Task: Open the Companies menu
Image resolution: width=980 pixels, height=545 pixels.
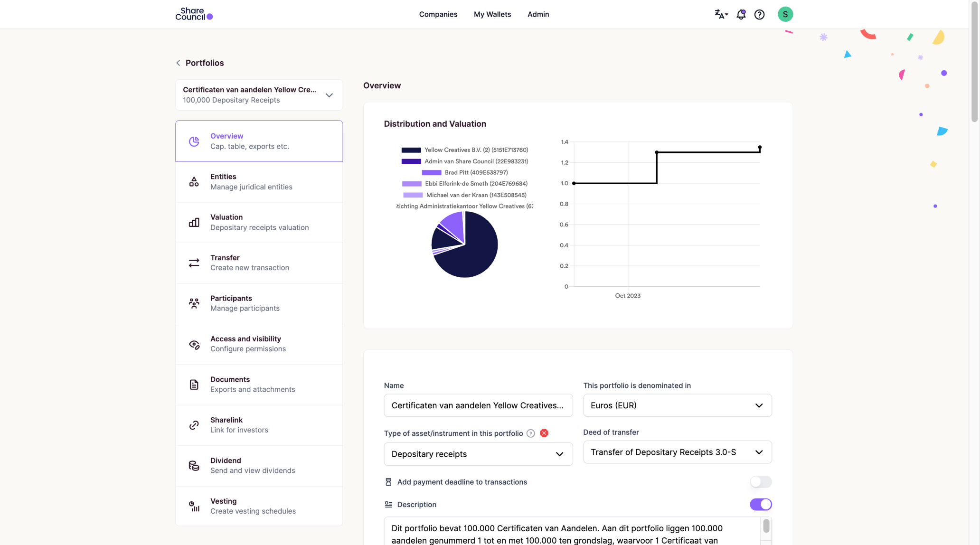Action: click(x=438, y=14)
